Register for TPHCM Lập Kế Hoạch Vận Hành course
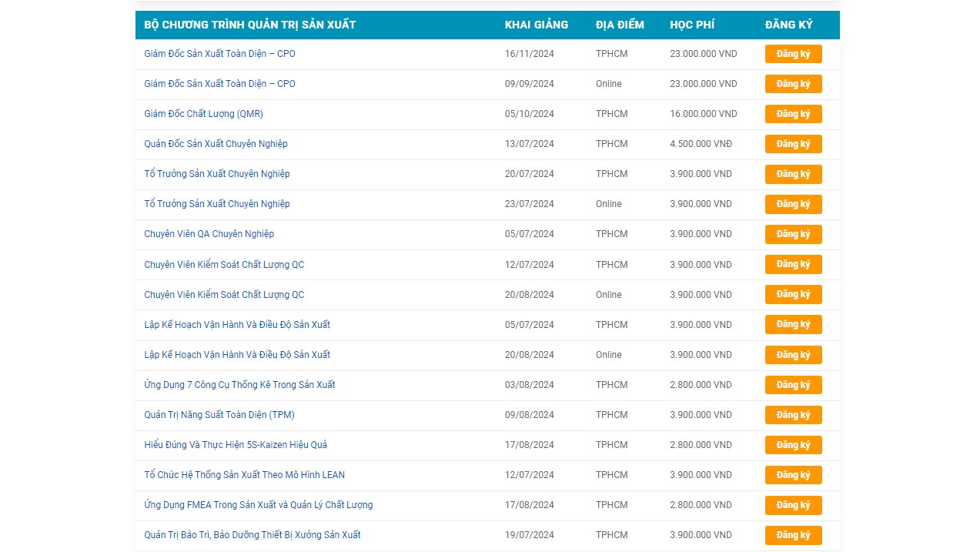The height and width of the screenshot is (552, 980). [x=793, y=324]
